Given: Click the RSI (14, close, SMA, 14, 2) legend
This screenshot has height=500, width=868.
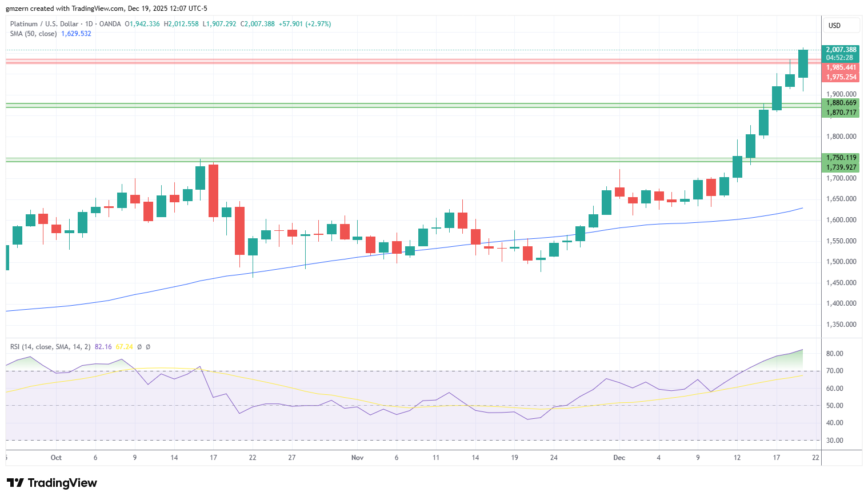Looking at the screenshot, I should (x=50, y=347).
